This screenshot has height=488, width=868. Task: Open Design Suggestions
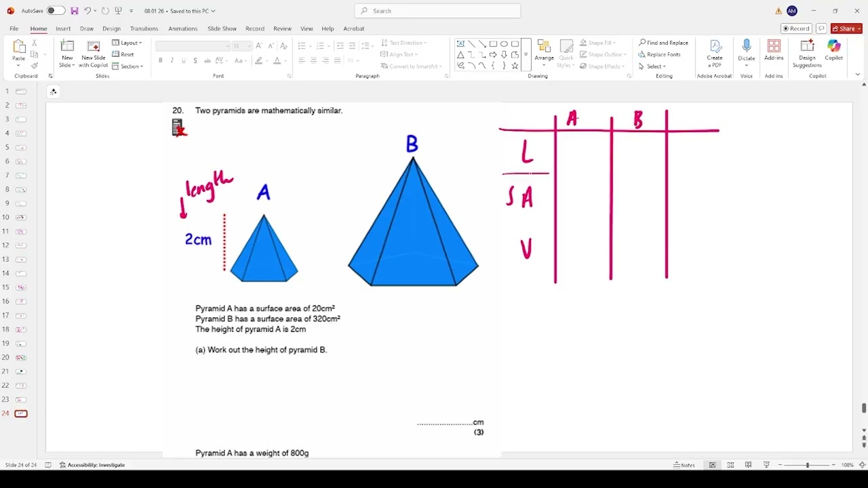click(x=807, y=53)
